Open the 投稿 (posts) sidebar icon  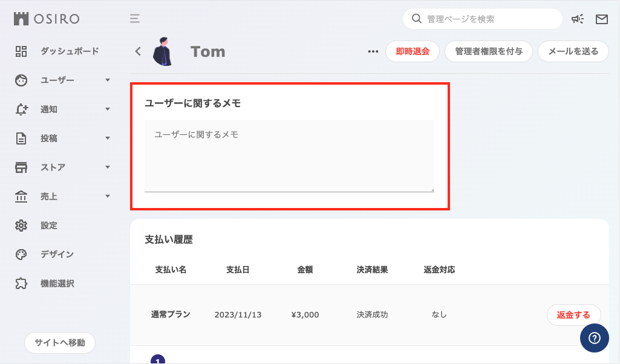pos(21,138)
